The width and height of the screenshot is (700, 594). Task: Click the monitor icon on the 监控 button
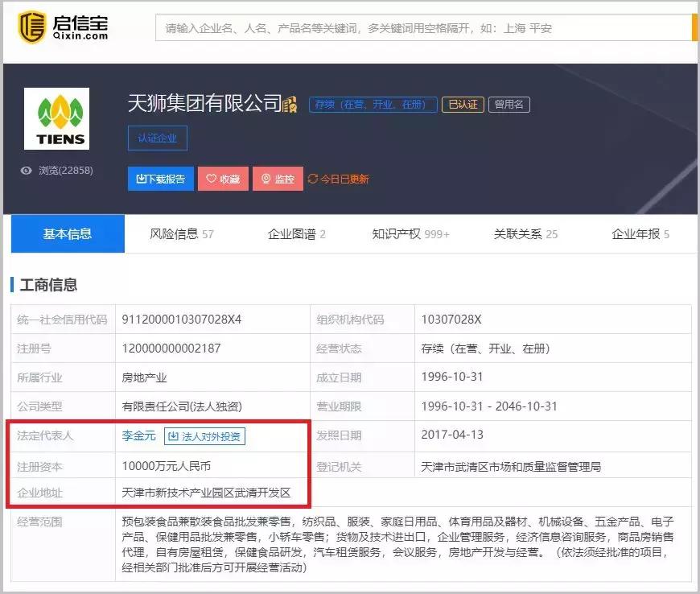tap(266, 179)
